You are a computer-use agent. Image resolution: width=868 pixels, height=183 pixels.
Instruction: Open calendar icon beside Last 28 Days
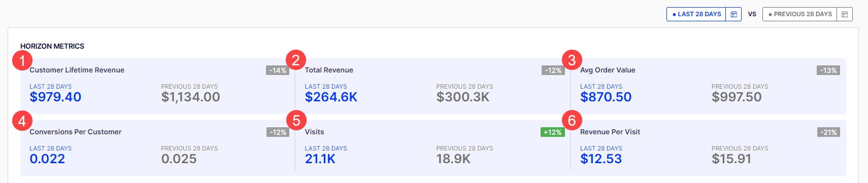point(733,14)
